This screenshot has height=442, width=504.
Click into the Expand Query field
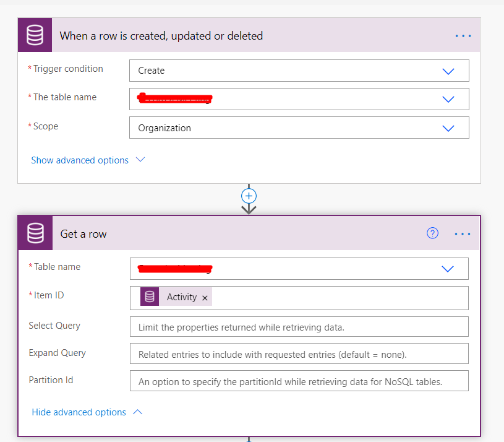(x=299, y=355)
